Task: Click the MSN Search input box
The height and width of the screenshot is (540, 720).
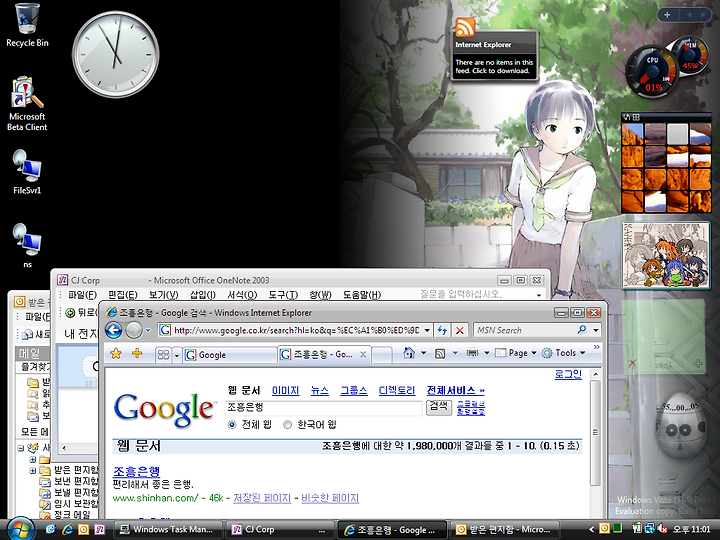Action: (524, 330)
